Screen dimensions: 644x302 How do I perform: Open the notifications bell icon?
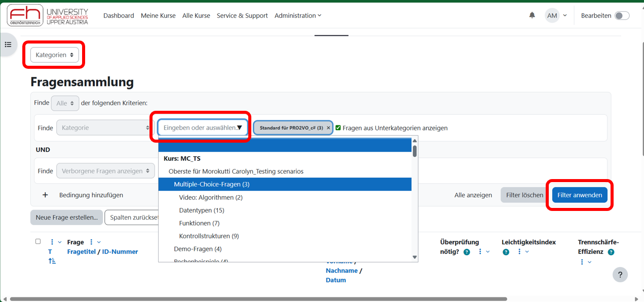click(x=532, y=16)
